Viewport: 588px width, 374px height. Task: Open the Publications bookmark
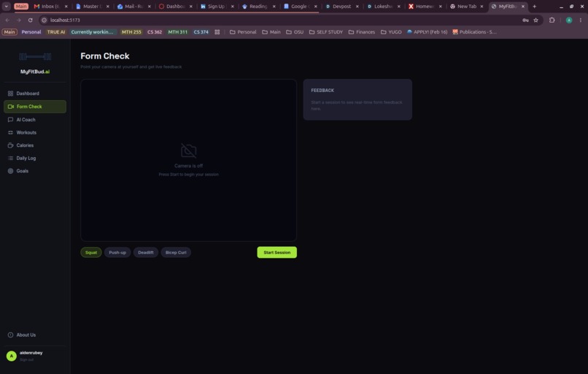[474, 32]
